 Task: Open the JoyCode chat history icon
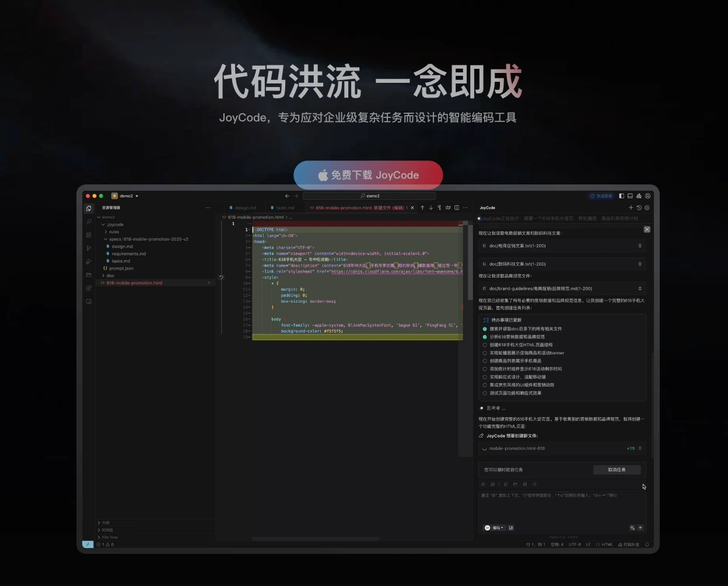639,208
